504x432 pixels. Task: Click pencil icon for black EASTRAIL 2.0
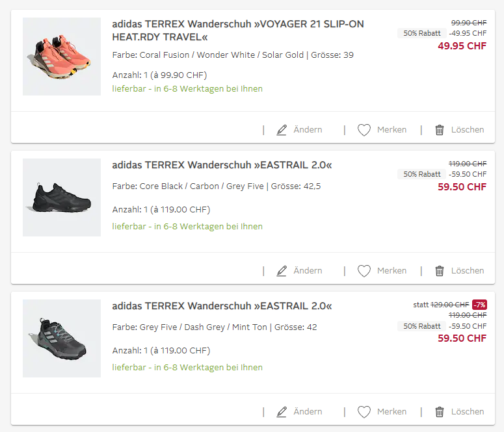282,271
